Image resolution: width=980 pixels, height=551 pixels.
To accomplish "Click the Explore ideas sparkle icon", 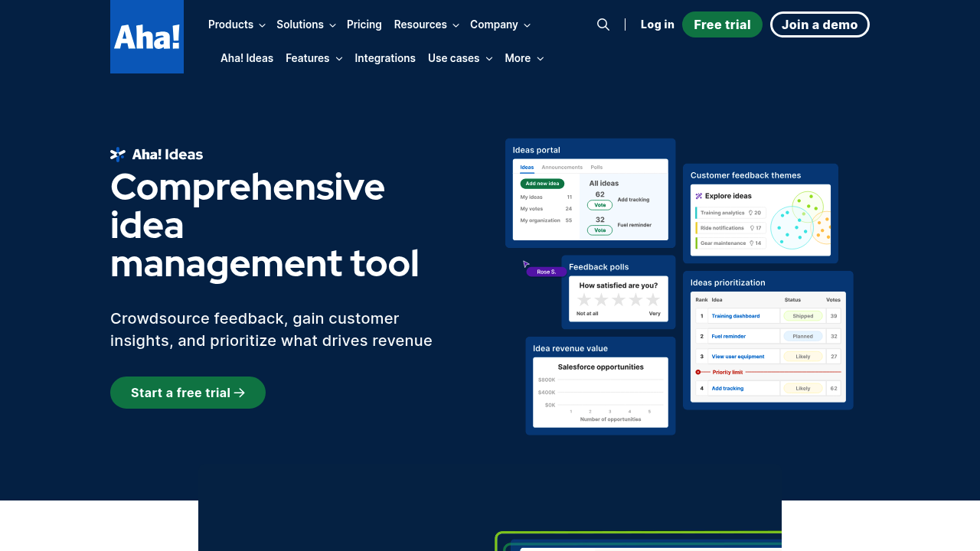I will pyautogui.click(x=699, y=196).
